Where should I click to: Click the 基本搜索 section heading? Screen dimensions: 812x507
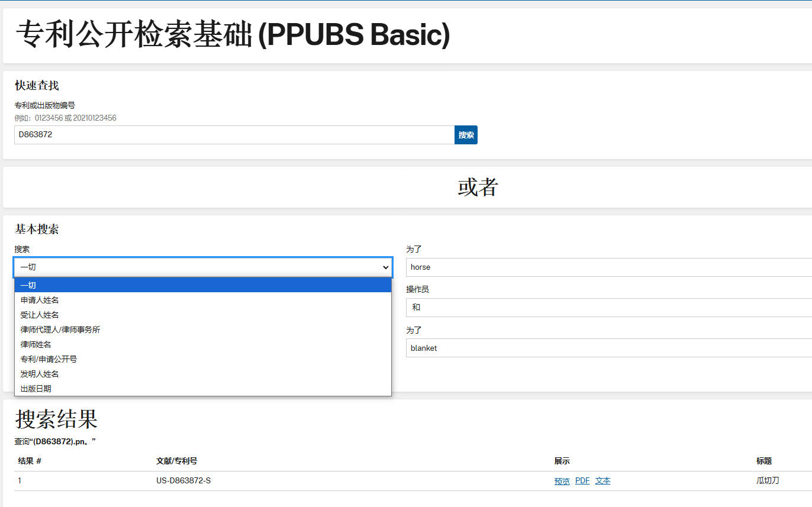click(37, 229)
